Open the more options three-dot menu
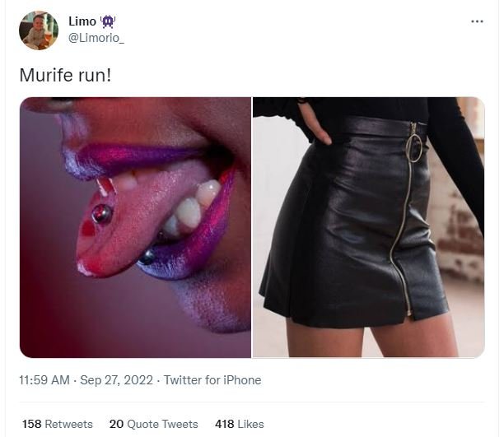504x437 pixels. 477,21
